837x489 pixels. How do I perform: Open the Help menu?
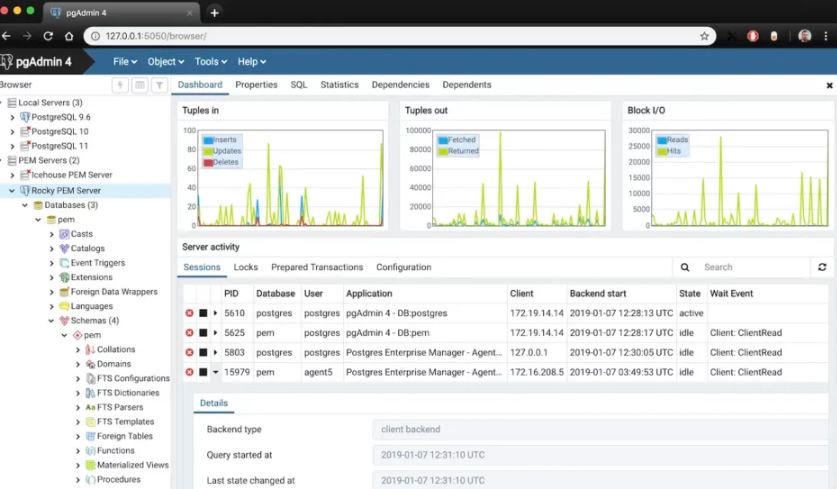point(251,62)
